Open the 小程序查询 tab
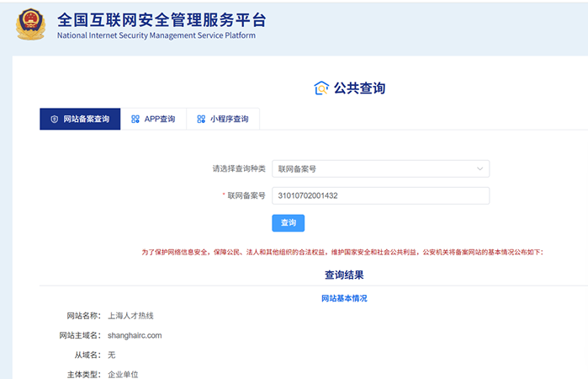This screenshot has width=588, height=379. (x=223, y=119)
